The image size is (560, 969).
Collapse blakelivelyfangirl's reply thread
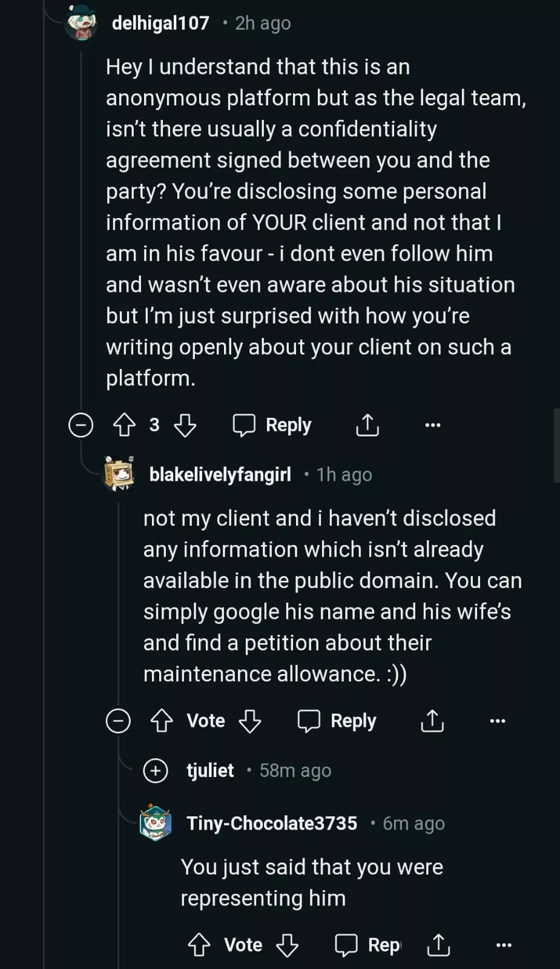(118, 721)
